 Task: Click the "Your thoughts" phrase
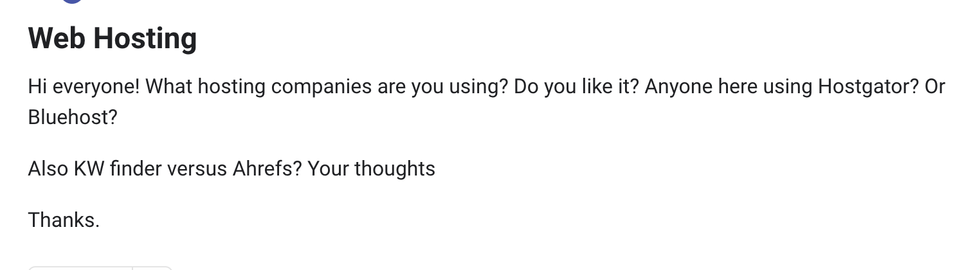(372, 169)
